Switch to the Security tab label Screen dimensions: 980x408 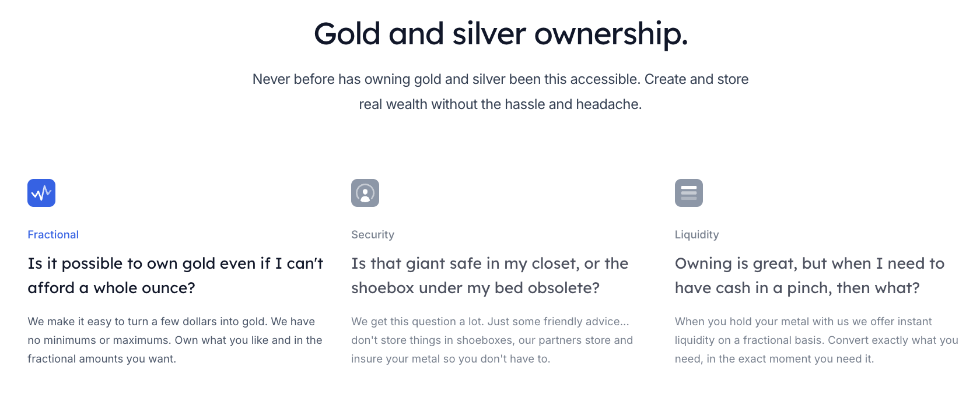click(x=373, y=234)
